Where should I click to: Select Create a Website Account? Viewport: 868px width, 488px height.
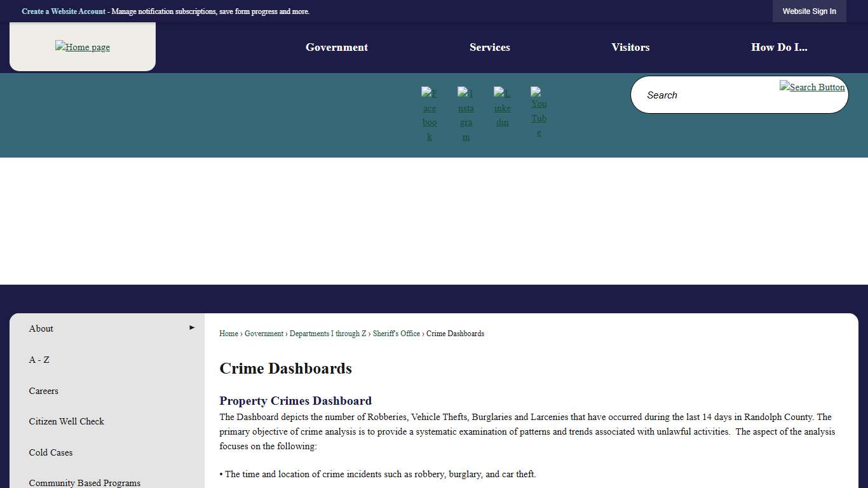63,11
